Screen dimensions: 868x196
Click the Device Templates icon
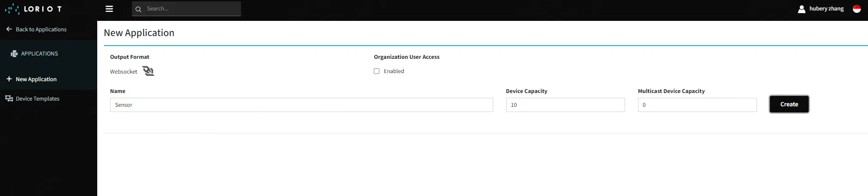click(x=9, y=99)
